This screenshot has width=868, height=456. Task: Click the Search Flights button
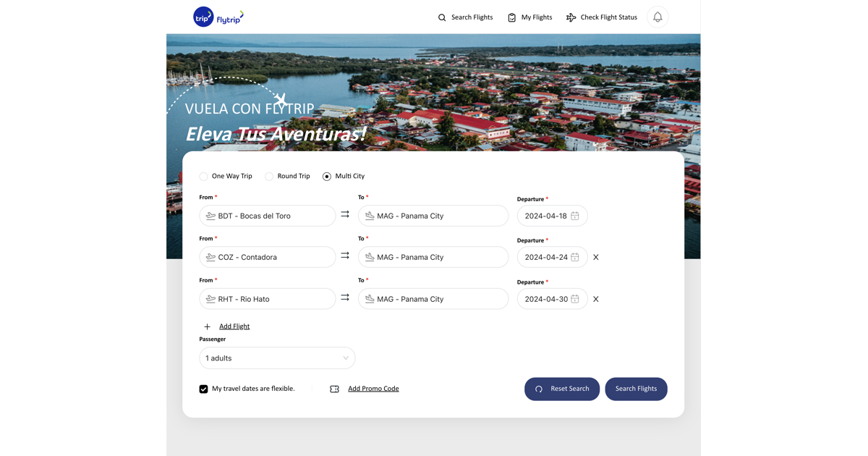click(x=636, y=389)
